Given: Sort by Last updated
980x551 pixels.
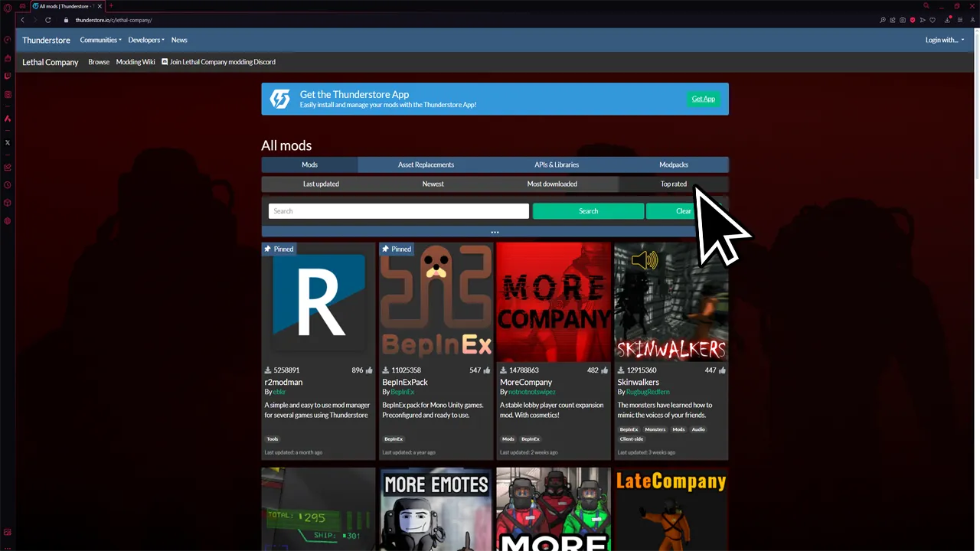Looking at the screenshot, I should tap(321, 184).
